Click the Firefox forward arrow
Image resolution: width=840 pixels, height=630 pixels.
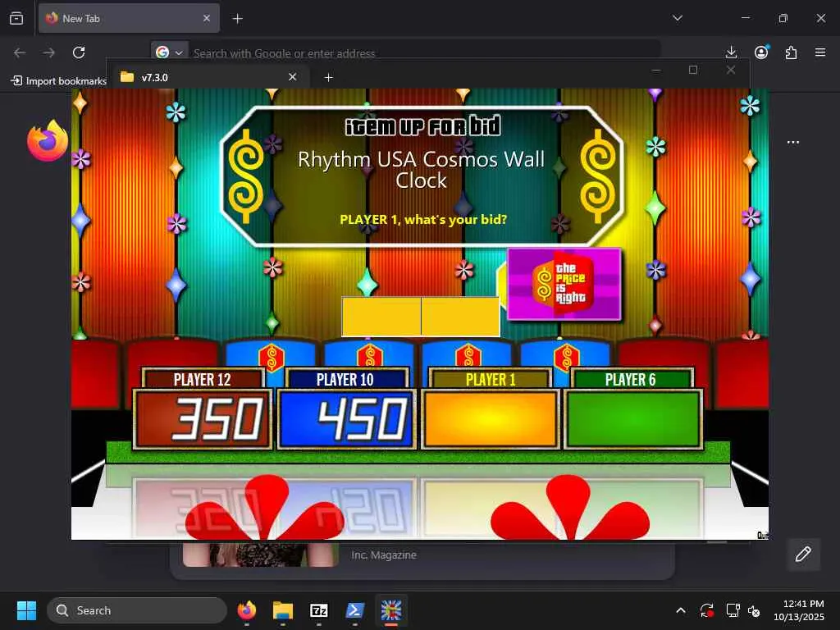pyautogui.click(x=49, y=52)
